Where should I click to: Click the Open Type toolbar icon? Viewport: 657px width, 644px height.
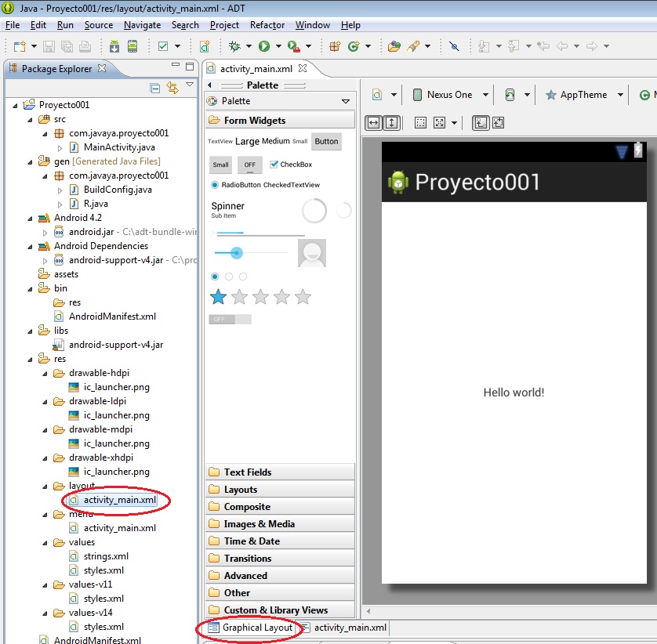(394, 46)
